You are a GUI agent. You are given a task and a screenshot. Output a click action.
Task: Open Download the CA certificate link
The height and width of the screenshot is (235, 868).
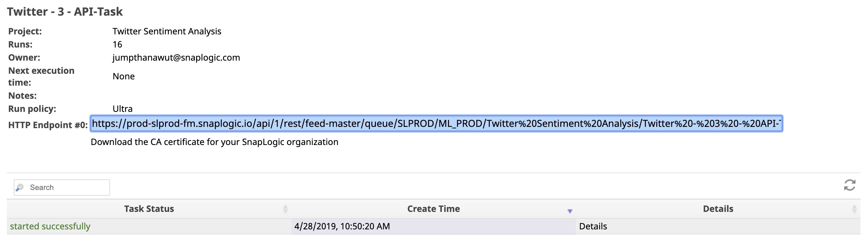point(214,142)
